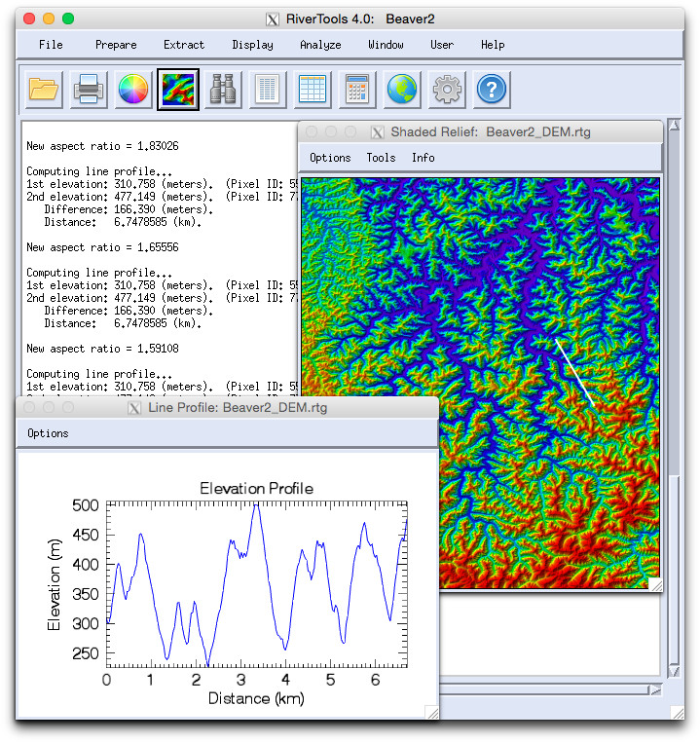Expand the Analyze menu
The height and width of the screenshot is (743, 700).
(320, 45)
